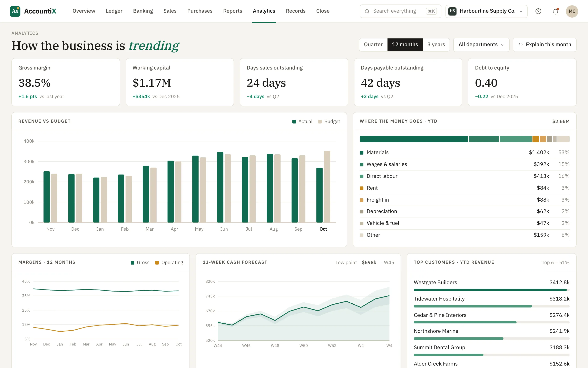The height and width of the screenshot is (368, 588).
Task: Select the Wages & salaries row
Action: coord(464,164)
